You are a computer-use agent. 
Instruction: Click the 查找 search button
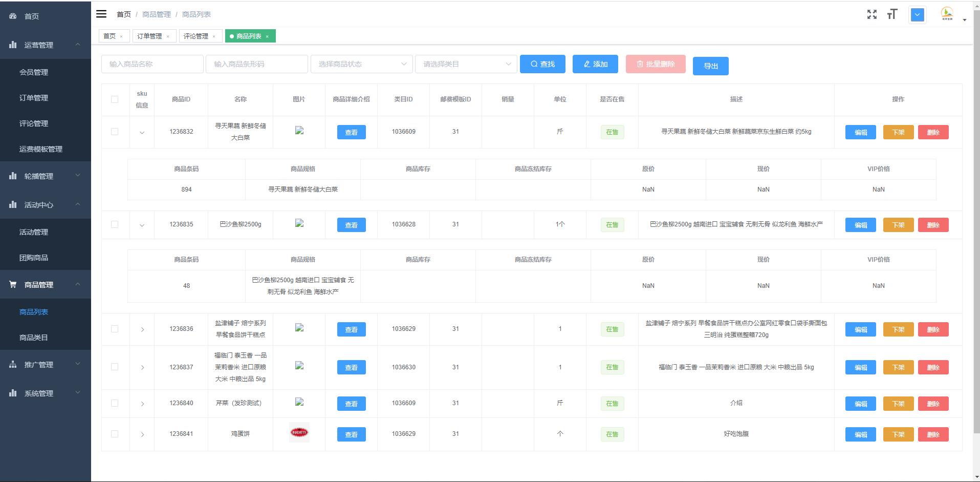tap(542, 64)
